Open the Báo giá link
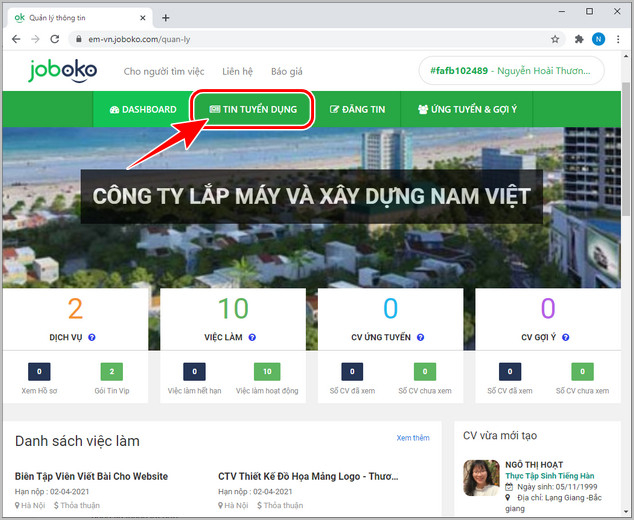The image size is (634, 520). coord(287,72)
